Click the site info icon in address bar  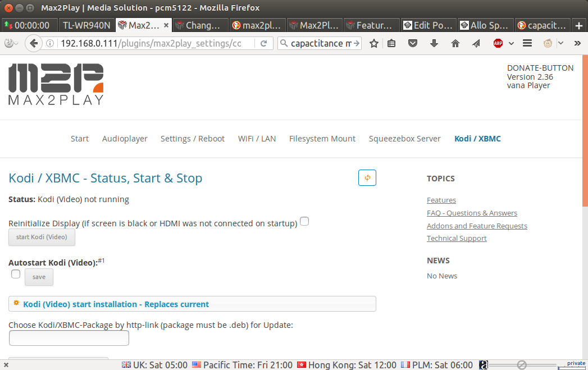tap(50, 43)
